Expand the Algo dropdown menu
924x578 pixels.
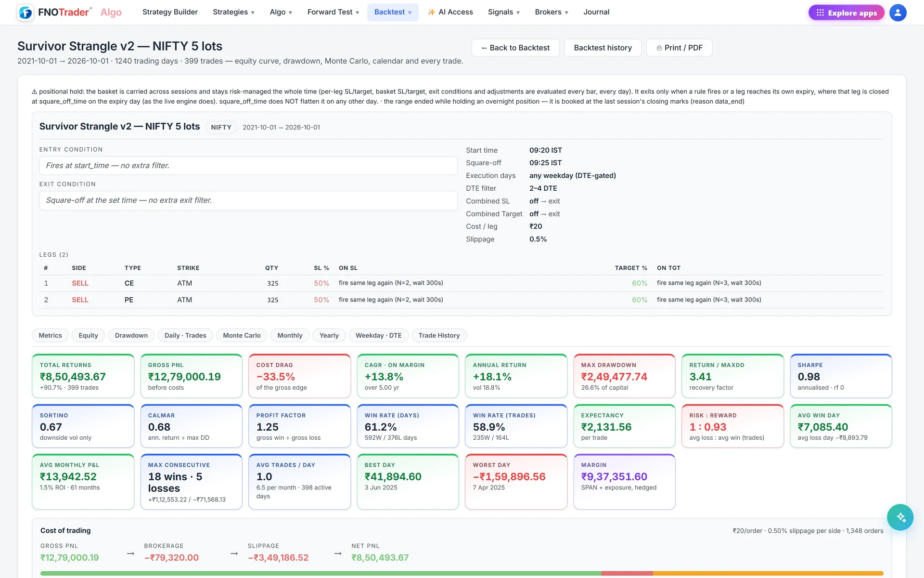click(281, 12)
